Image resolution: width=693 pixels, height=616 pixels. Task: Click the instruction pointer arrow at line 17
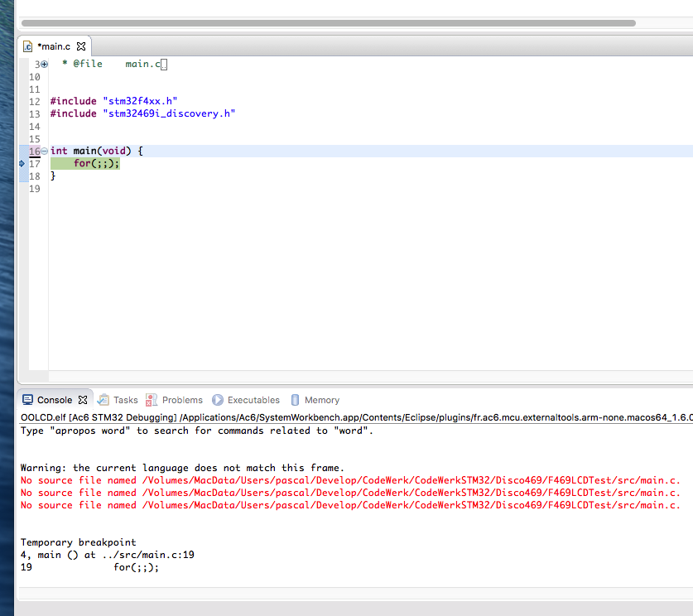[x=22, y=164]
